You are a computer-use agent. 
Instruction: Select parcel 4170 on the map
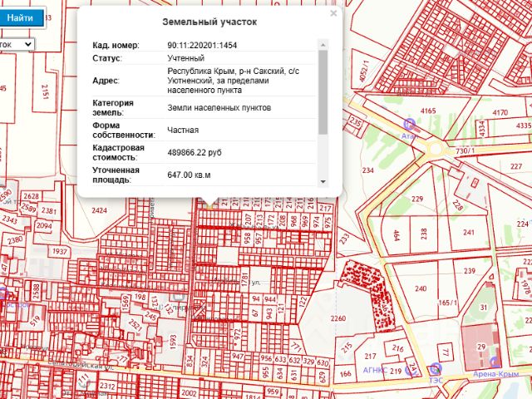pos(500,112)
